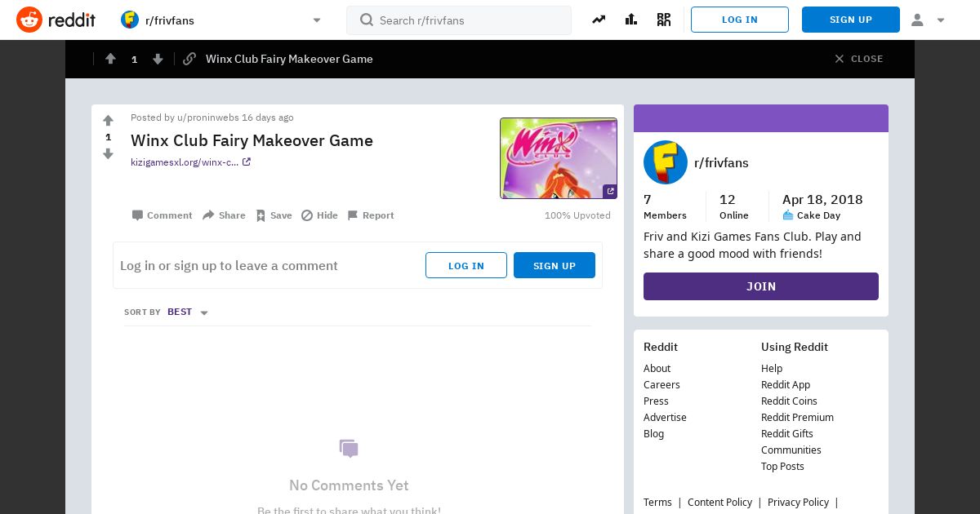Image resolution: width=980 pixels, height=514 pixels.
Task: Open the Privacy Policy link
Action: point(798,503)
